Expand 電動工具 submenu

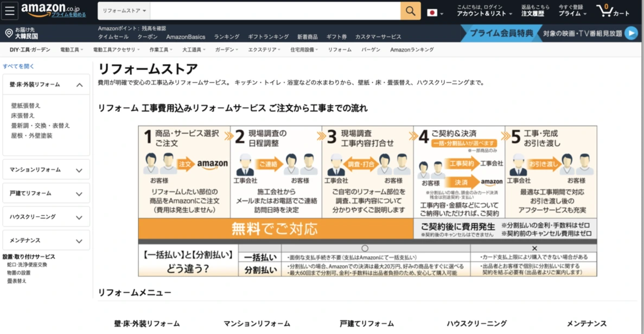click(x=72, y=50)
